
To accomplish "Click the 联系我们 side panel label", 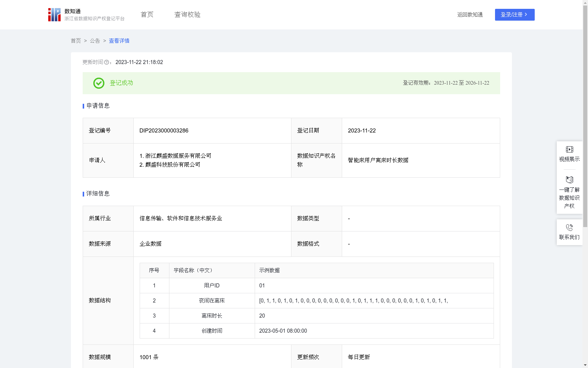I will click(x=570, y=237).
